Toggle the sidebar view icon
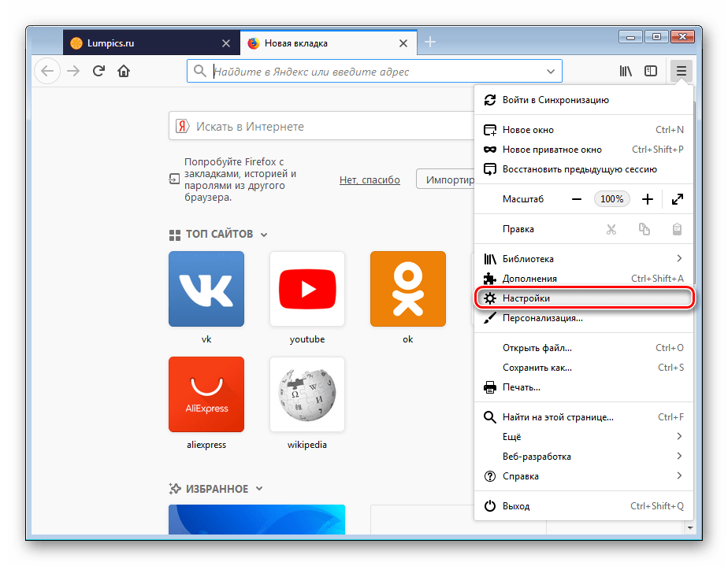Image resolution: width=728 pixels, height=566 pixels. 651,71
